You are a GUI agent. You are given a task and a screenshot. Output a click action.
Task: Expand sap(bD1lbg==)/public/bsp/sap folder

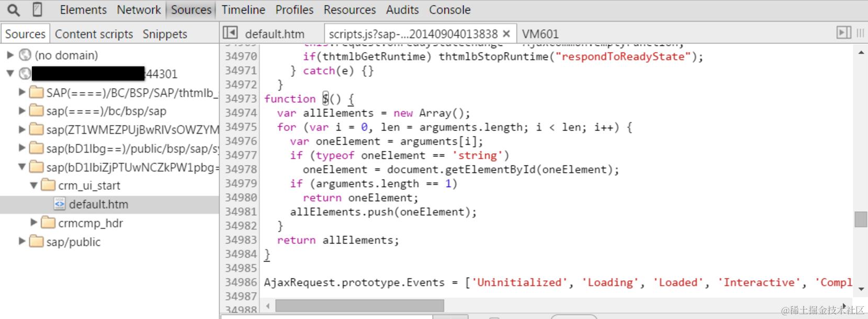pos(22,148)
